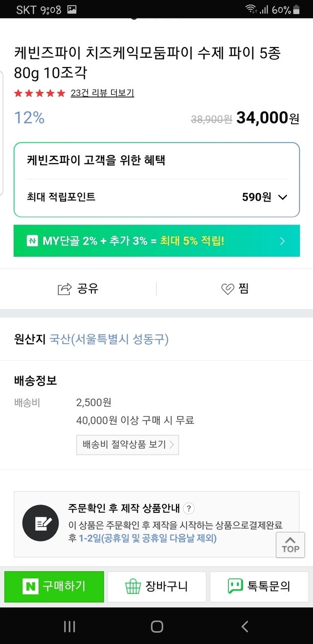
Task: Tap the 국산(서울특별시 성동구) origin link
Action: tap(109, 340)
